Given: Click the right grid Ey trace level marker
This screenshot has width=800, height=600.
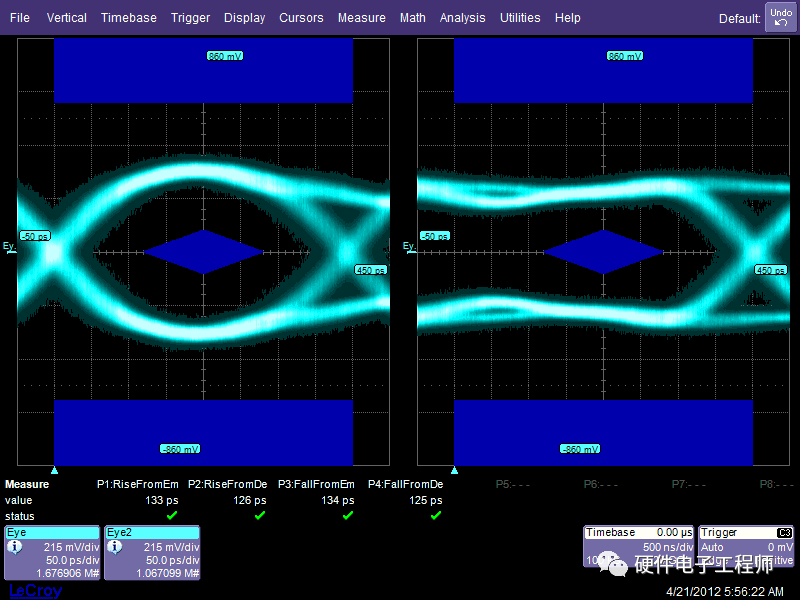Looking at the screenshot, I should (409, 246).
